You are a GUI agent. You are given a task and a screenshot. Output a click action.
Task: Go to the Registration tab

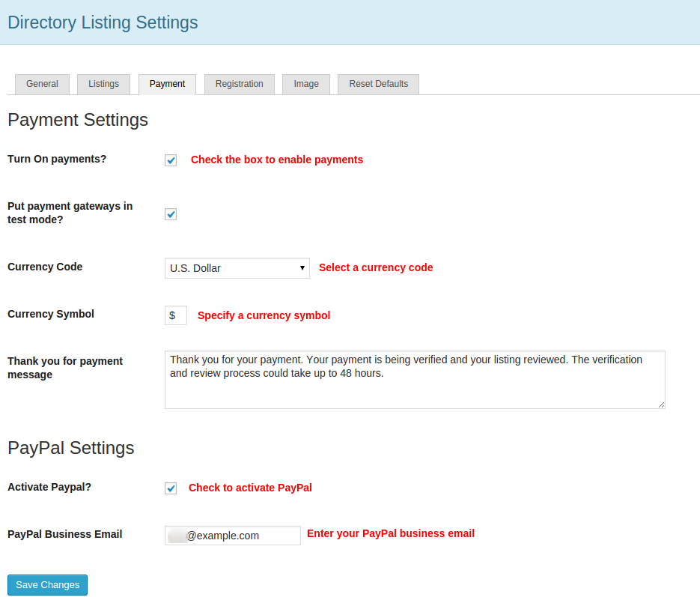point(239,84)
